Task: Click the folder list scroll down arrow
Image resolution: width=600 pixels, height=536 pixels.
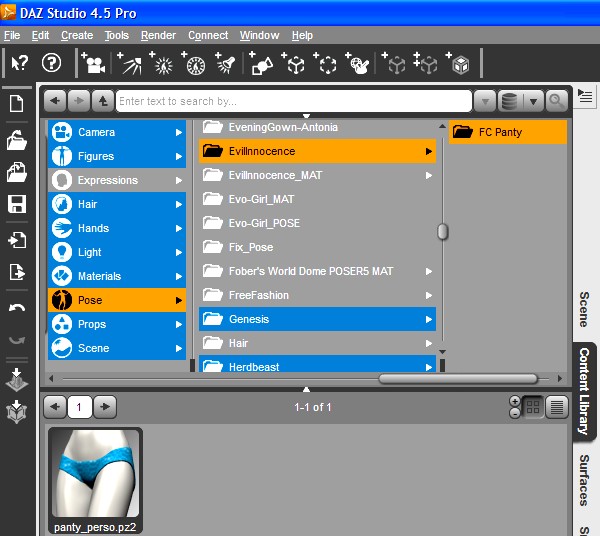Action: (442, 352)
